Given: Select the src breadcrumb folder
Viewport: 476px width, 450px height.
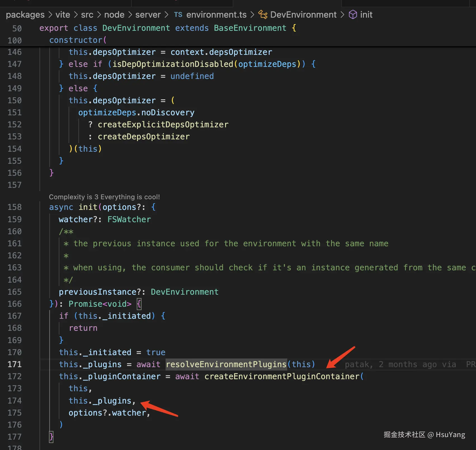Looking at the screenshot, I should (87, 15).
